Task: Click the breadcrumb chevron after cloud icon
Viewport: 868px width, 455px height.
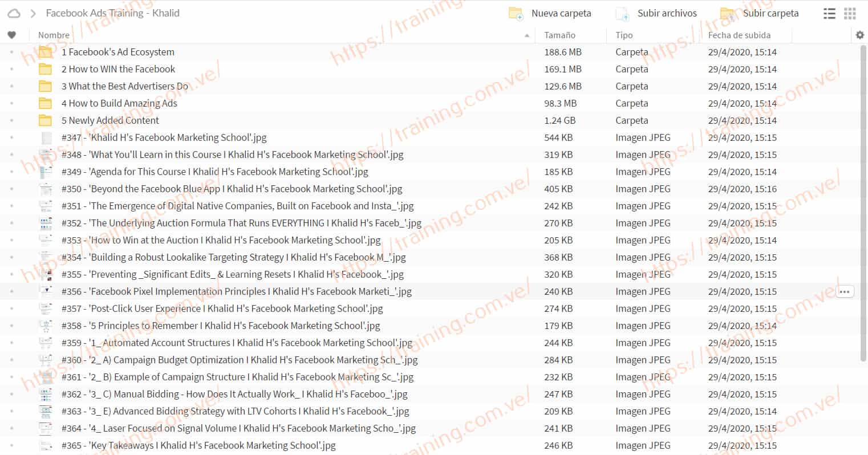Action: point(33,13)
